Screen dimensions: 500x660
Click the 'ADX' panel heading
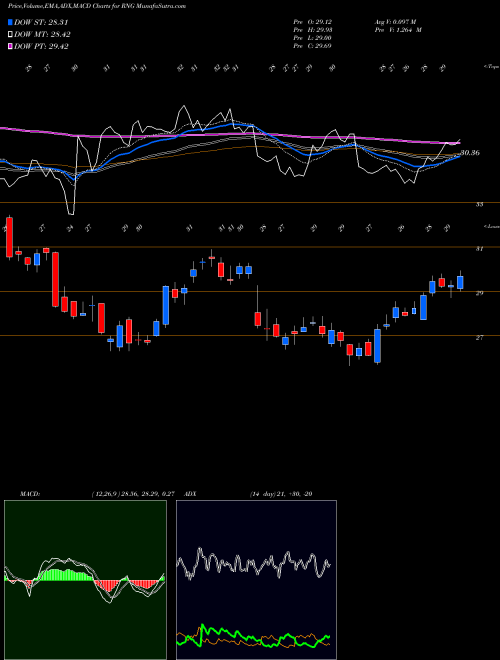pyautogui.click(x=190, y=494)
